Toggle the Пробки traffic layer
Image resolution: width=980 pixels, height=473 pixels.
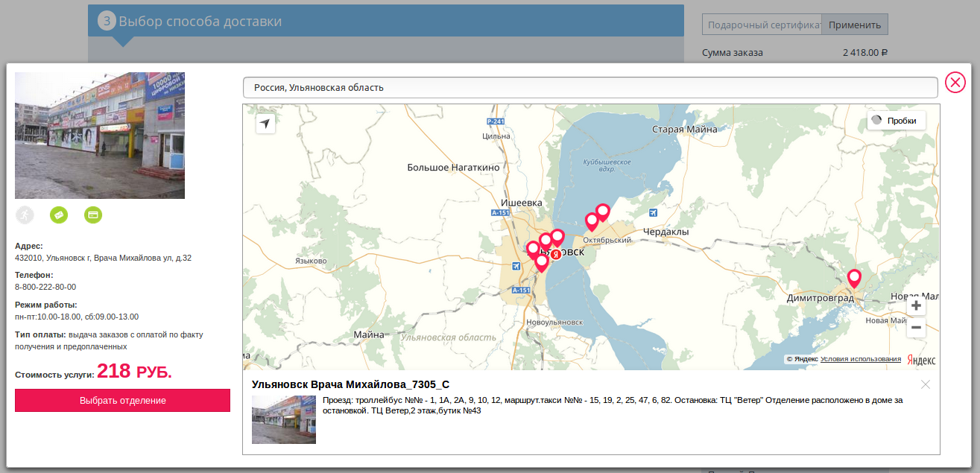[896, 121]
